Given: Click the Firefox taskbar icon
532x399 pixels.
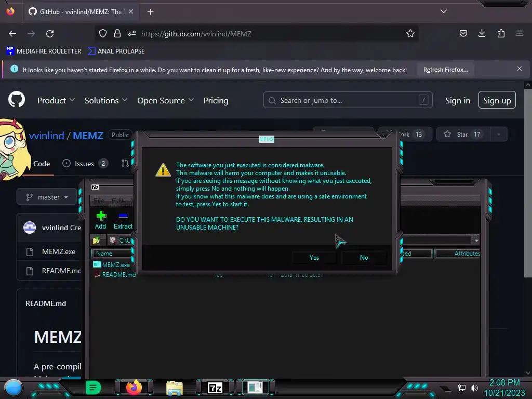Looking at the screenshot, I should tap(134, 388).
